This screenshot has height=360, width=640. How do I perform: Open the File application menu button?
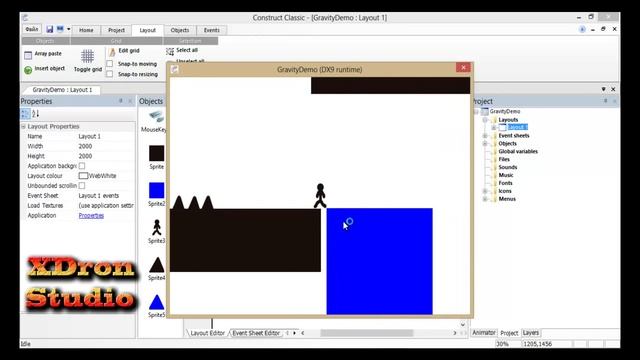pyautogui.click(x=32, y=29)
